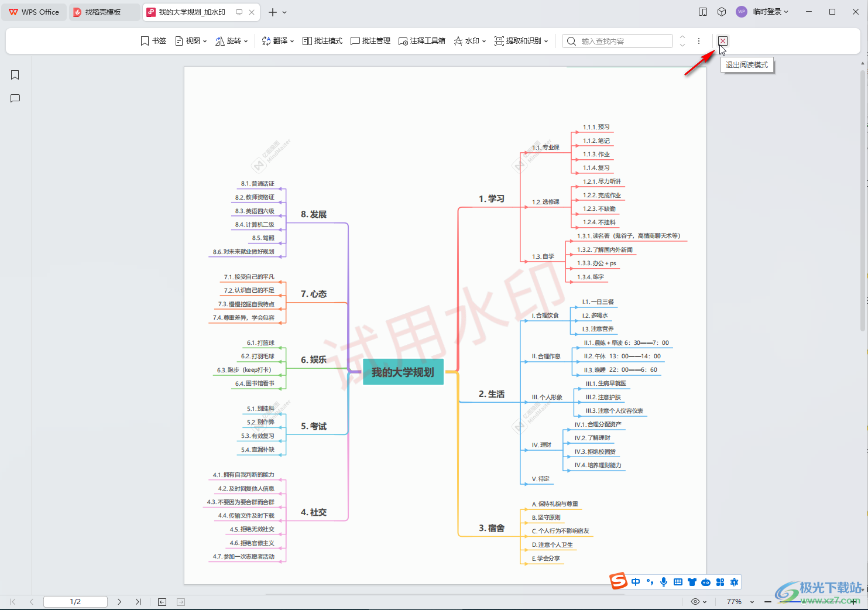
Task: Click the IME voice input microphone
Action: point(664,582)
